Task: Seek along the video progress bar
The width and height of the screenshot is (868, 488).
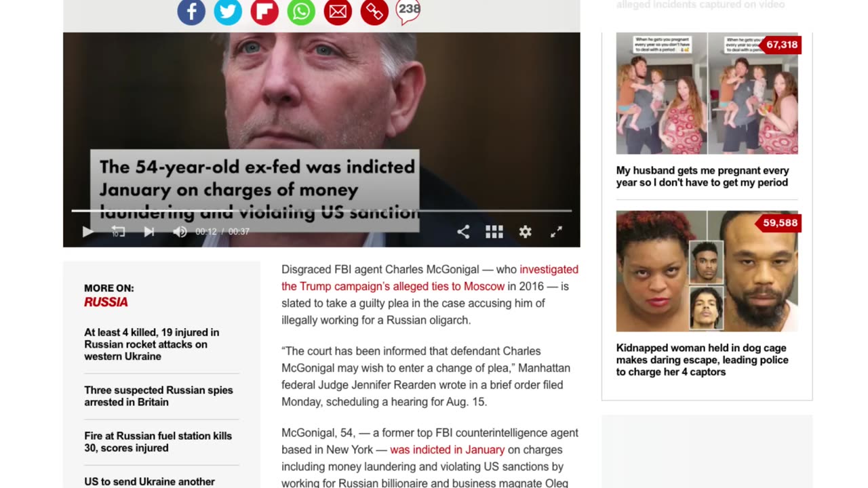Action: tap(321, 211)
